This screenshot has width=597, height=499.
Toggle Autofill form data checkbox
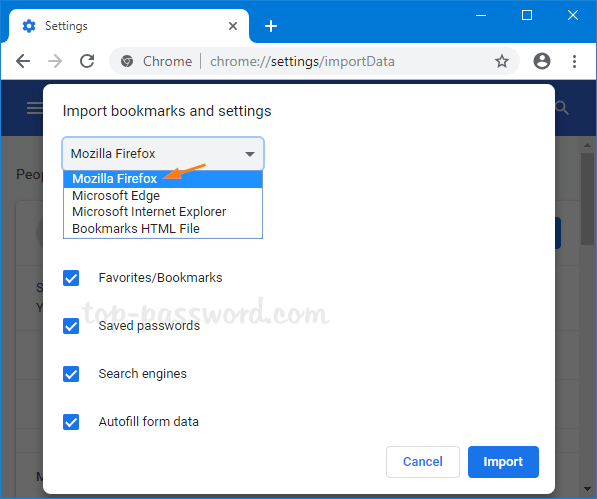click(x=71, y=422)
